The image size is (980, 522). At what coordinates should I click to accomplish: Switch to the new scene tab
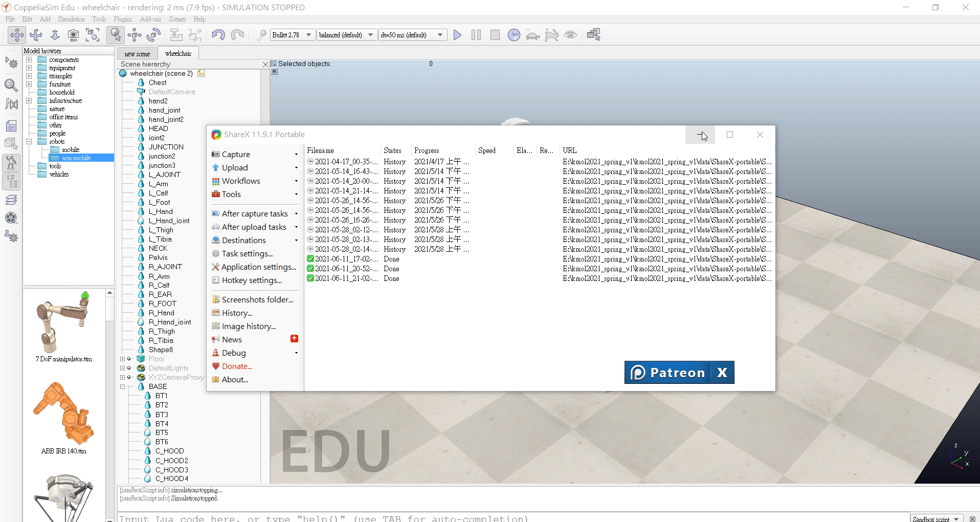click(137, 54)
